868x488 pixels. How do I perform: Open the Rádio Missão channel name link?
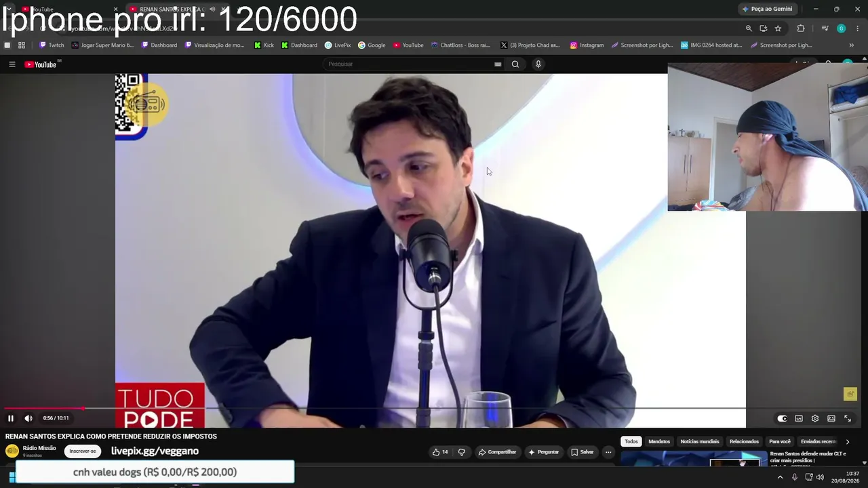[39, 448]
